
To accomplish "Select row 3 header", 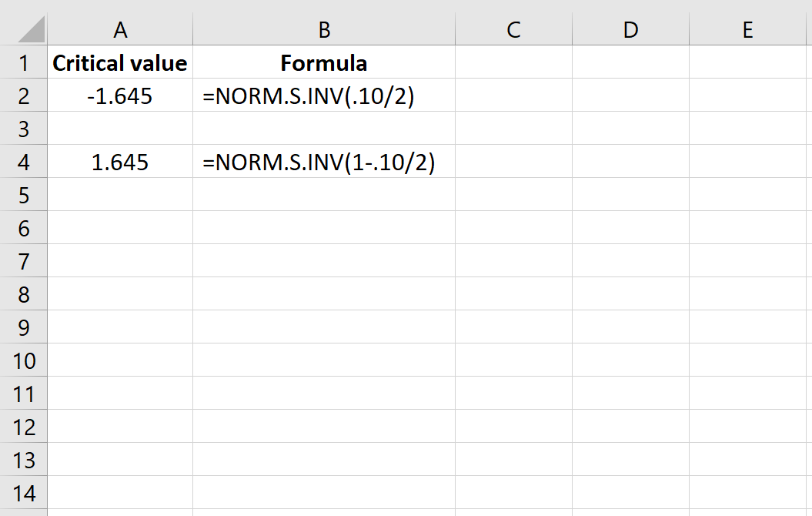I will pos(24,129).
